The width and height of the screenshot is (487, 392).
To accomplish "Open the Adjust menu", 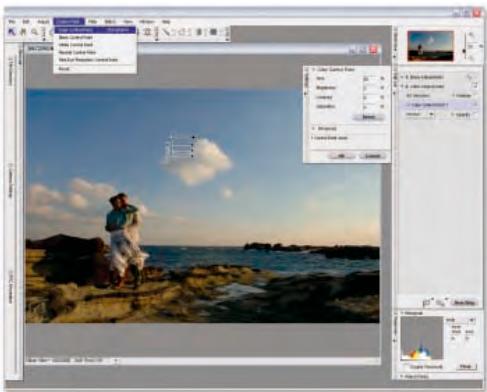I will click(x=43, y=21).
